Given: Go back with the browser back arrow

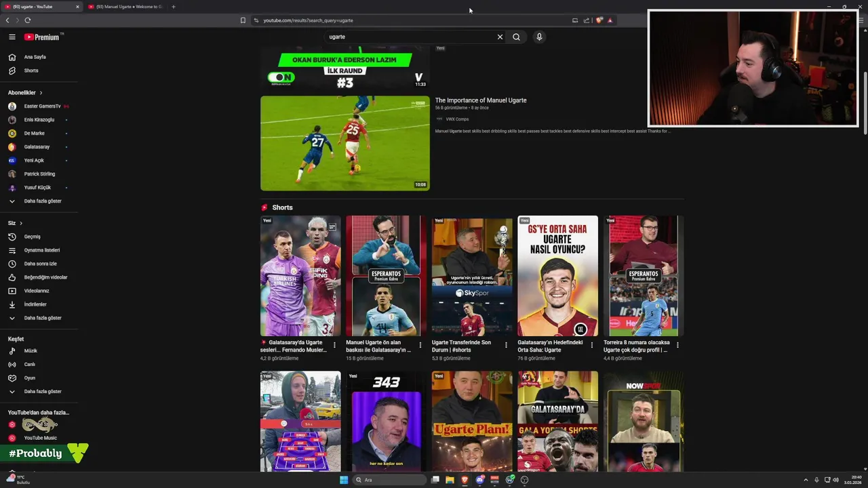Looking at the screenshot, I should coord(7,20).
